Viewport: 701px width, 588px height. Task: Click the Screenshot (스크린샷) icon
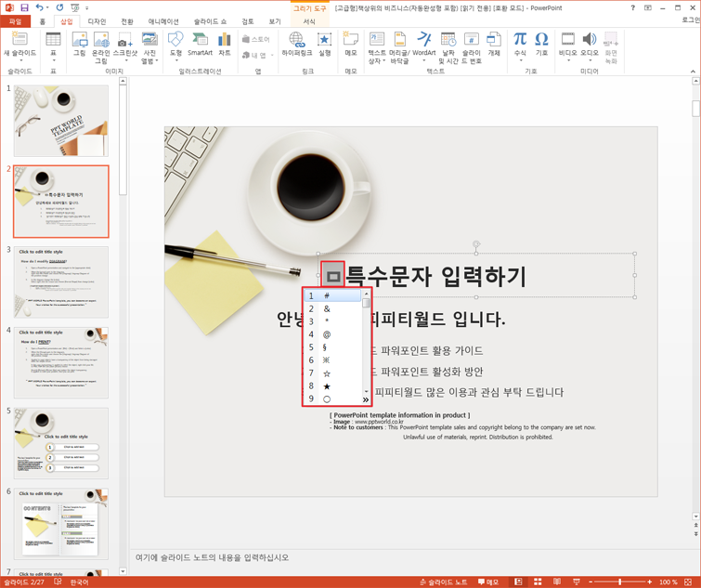(125, 42)
